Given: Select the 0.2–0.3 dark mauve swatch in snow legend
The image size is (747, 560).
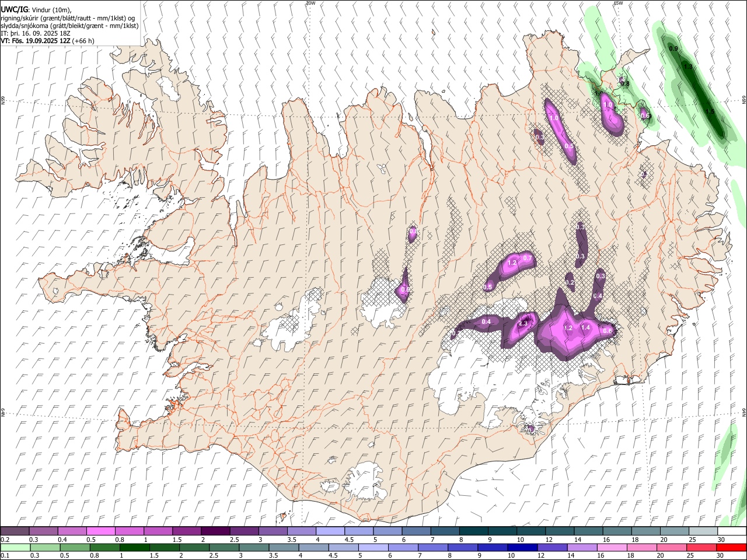Looking at the screenshot, I should click(x=15, y=531).
